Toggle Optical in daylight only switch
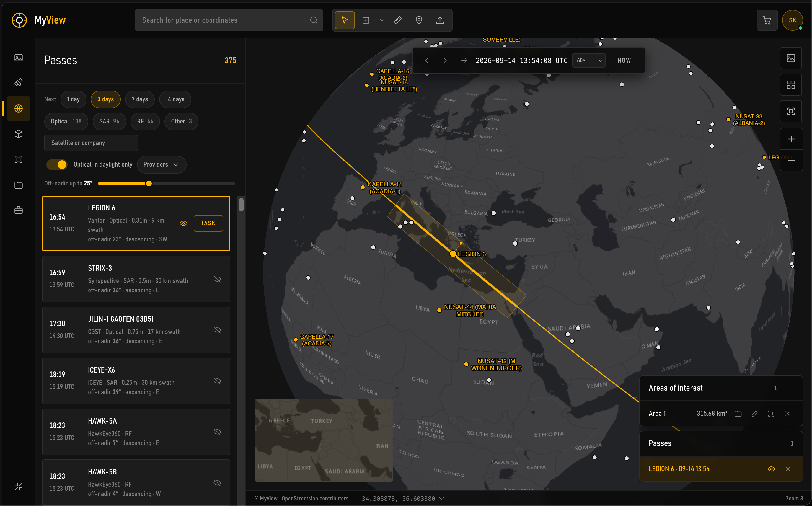Image resolution: width=812 pixels, height=506 pixels. pos(57,164)
